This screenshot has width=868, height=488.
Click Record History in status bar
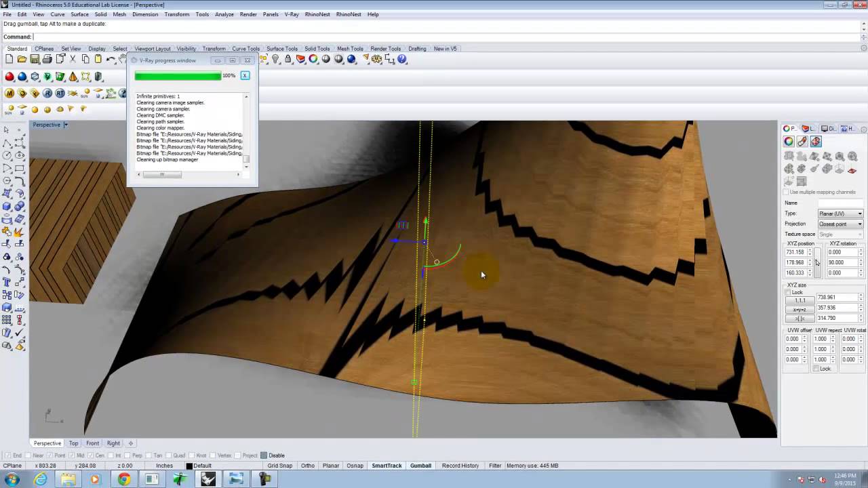[x=460, y=466]
